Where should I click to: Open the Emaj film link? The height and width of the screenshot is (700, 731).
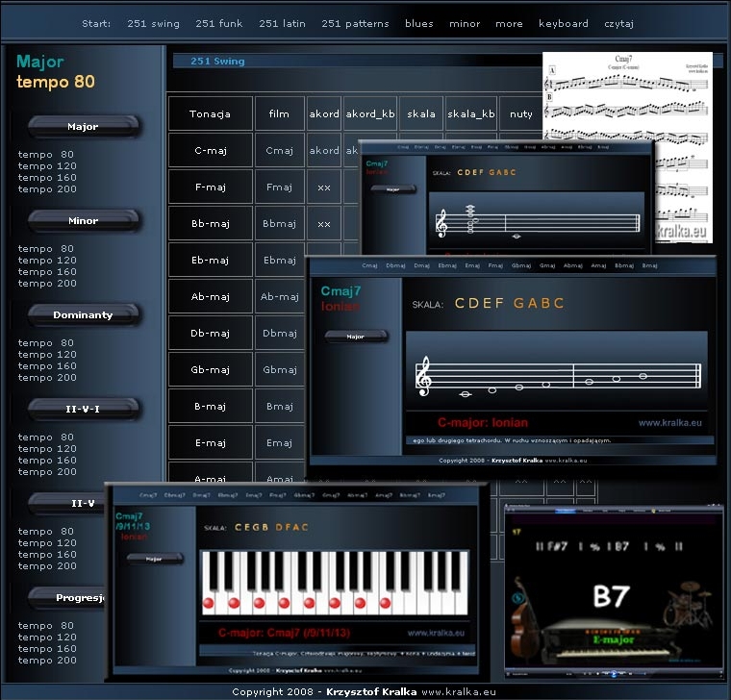coord(279,442)
